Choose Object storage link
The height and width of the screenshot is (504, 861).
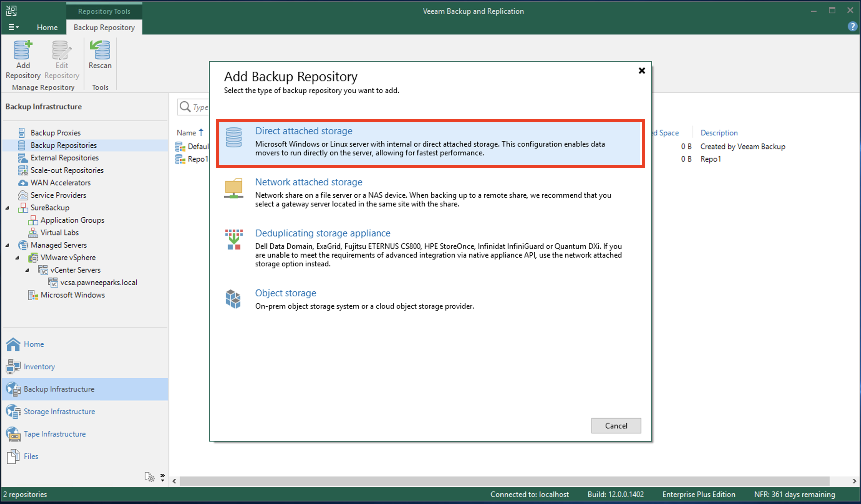(286, 293)
